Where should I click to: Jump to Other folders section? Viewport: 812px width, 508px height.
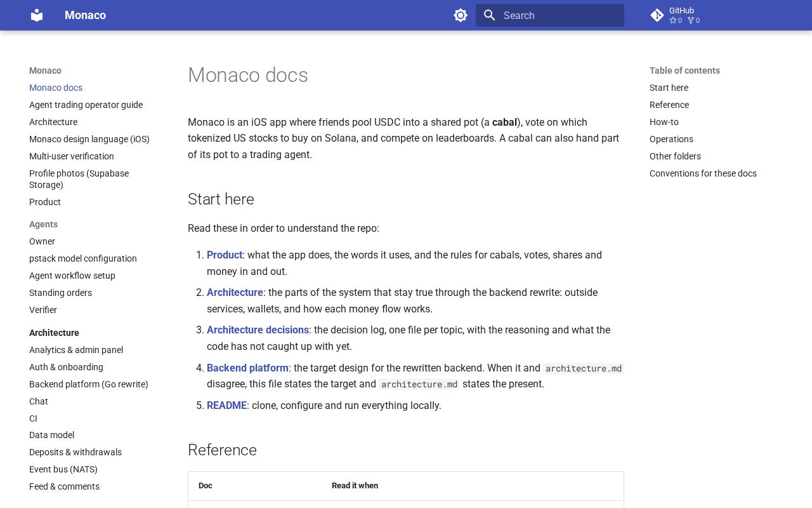(x=675, y=156)
